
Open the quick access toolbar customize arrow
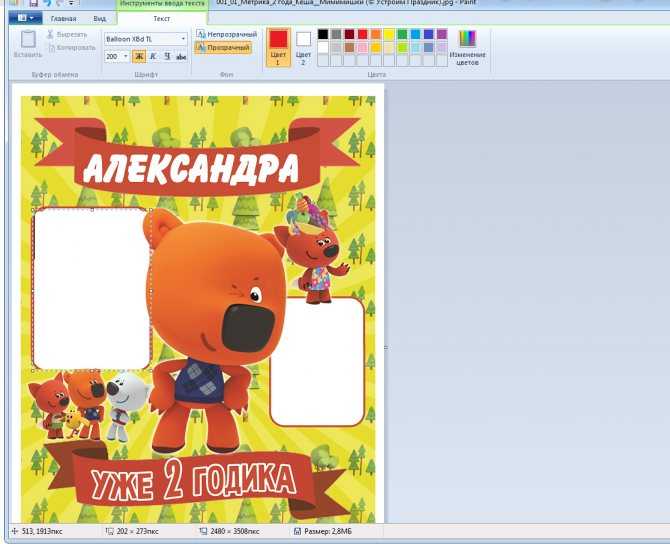tap(71, 3)
